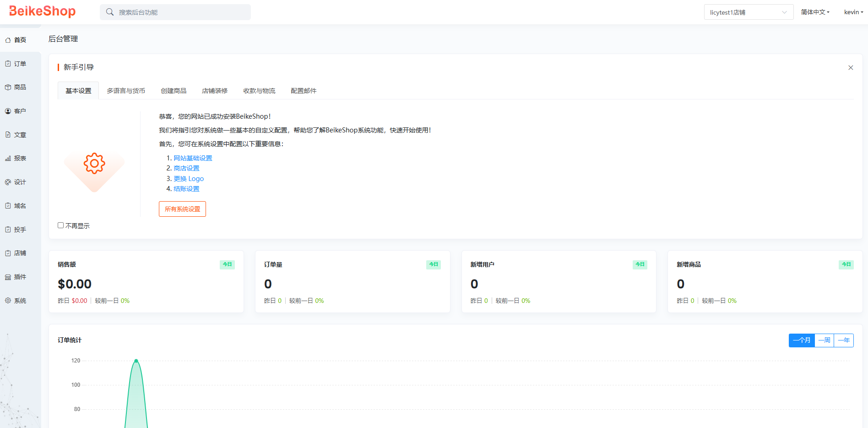
Task: Click the 今日 badge on 新增用户 card
Action: (x=640, y=264)
